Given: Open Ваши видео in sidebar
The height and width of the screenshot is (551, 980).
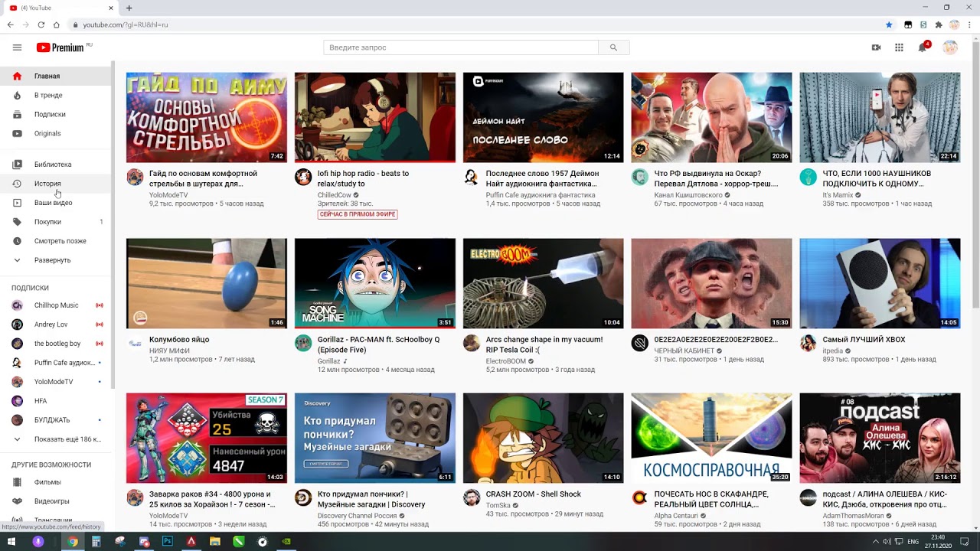Looking at the screenshot, I should pyautogui.click(x=55, y=203).
